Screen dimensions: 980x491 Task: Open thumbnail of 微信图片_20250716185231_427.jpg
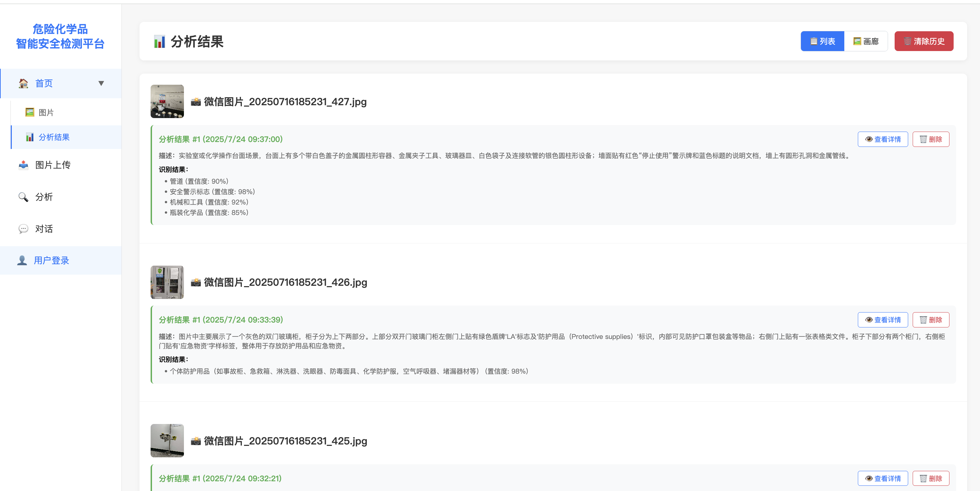tap(167, 101)
